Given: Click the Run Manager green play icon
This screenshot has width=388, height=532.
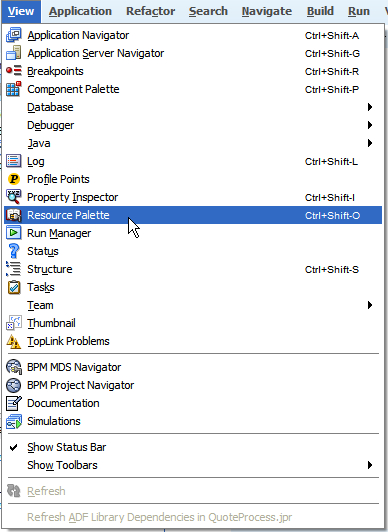Looking at the screenshot, I should [x=14, y=233].
